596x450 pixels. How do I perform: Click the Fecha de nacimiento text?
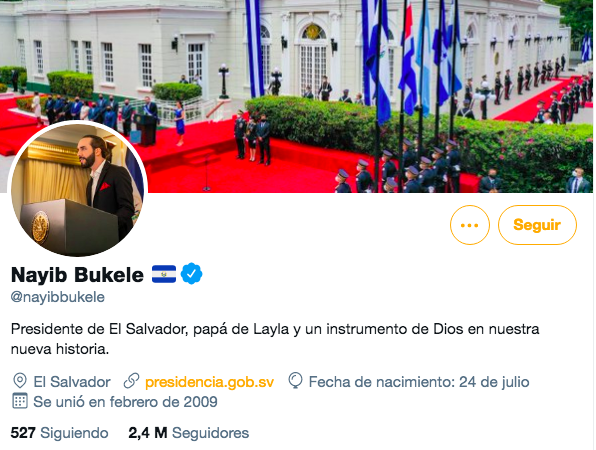pos(419,382)
